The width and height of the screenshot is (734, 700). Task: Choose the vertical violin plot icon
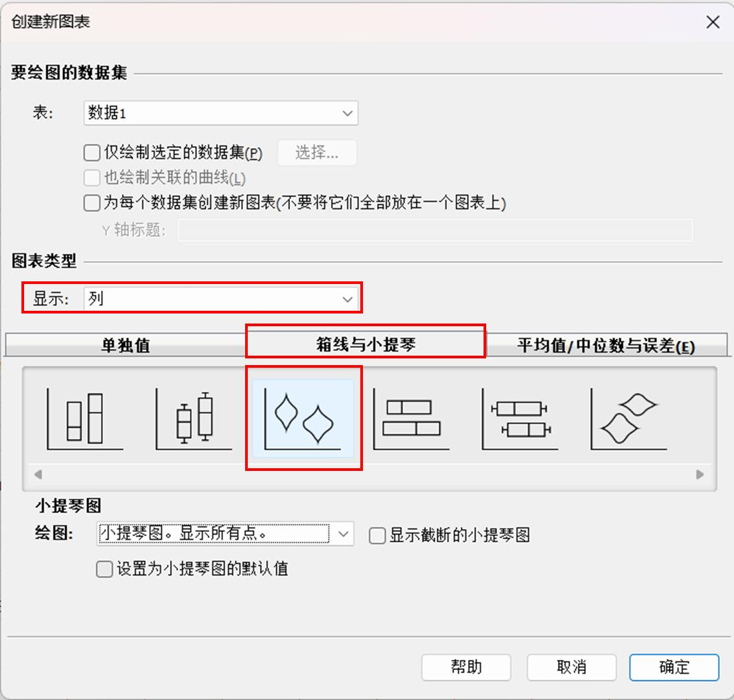point(303,418)
